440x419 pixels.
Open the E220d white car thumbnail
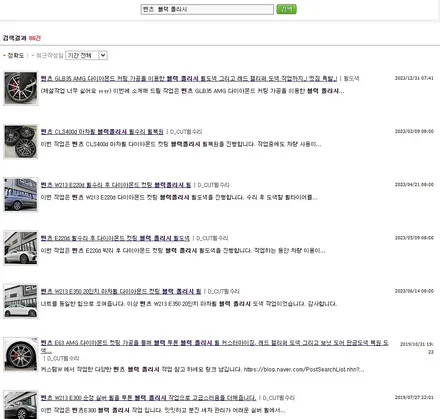click(x=21, y=248)
